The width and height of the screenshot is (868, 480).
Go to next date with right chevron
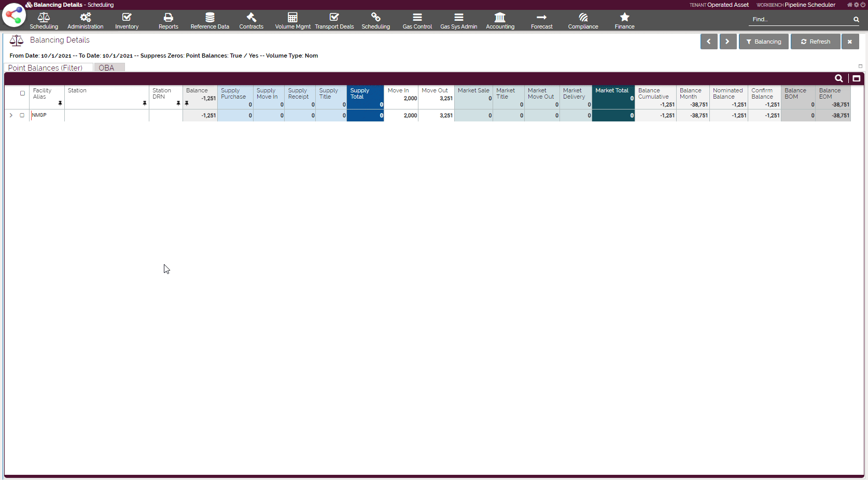click(x=727, y=42)
